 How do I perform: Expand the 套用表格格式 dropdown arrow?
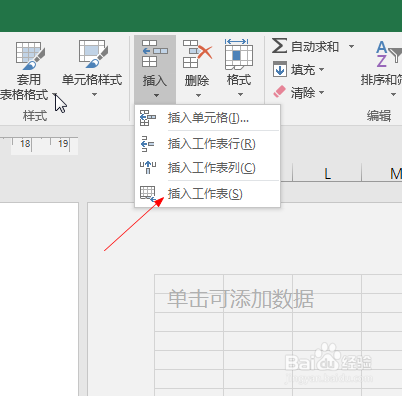tap(55, 95)
